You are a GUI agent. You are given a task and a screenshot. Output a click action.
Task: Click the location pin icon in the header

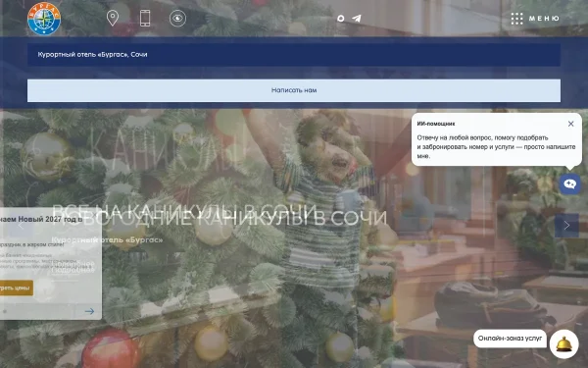click(x=113, y=18)
